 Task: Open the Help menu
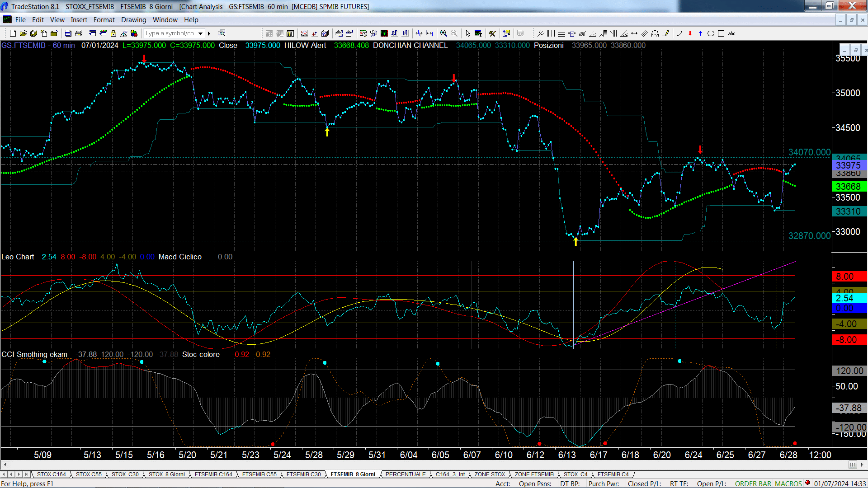tap(191, 20)
